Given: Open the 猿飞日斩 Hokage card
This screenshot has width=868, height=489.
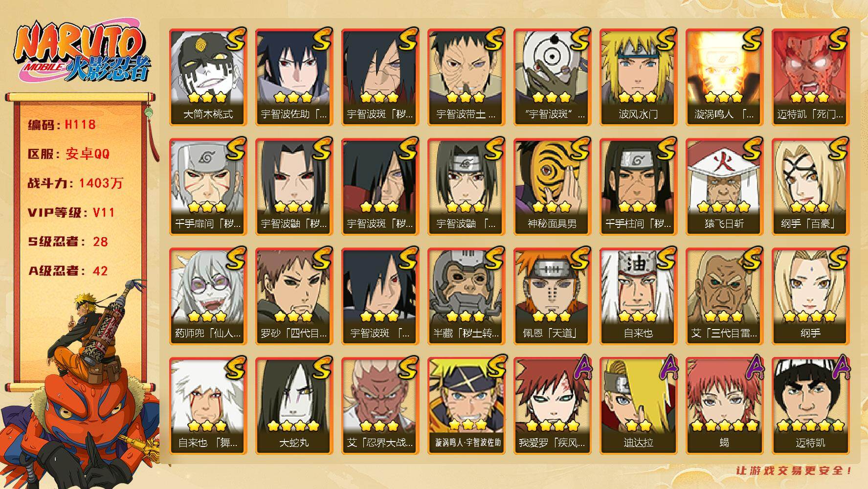Looking at the screenshot, I should [x=724, y=186].
